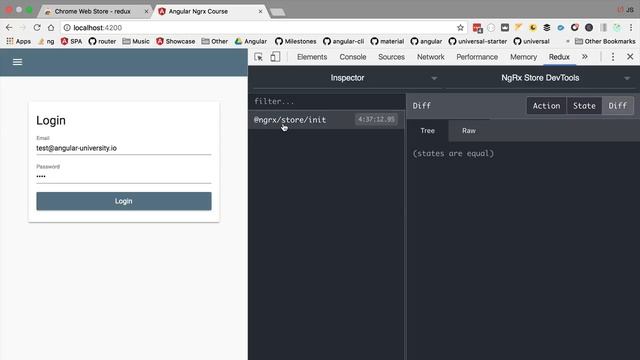Screen dimensions: 640x360
Task: Open the Apps bookmark shortcut
Action: 19,41
